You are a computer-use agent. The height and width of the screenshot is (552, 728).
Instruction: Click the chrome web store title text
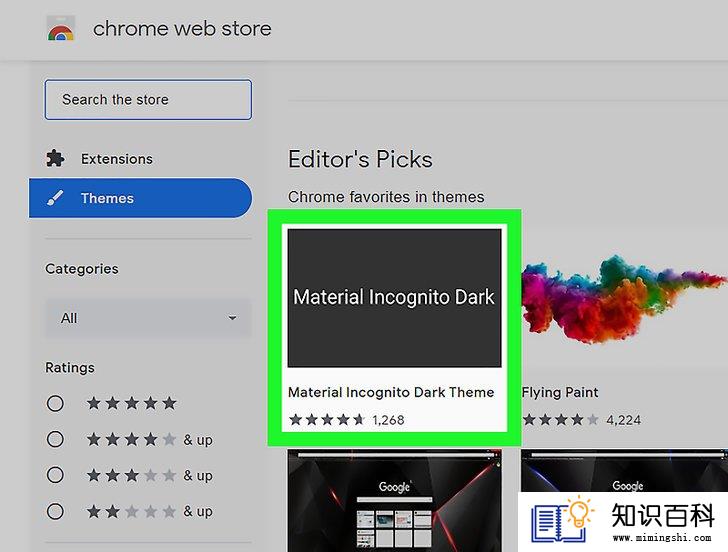click(182, 29)
